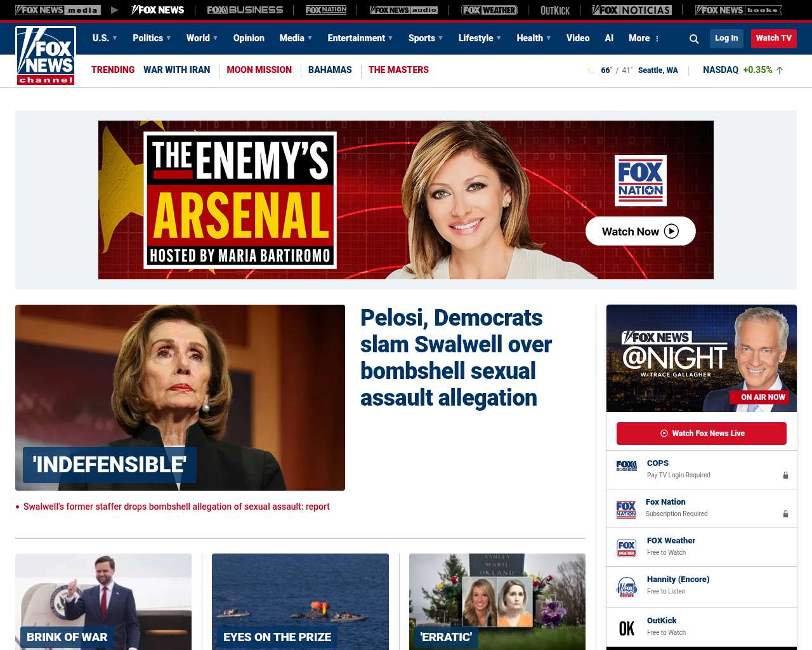Open the BRINK OF WAR story thumbnail

[103, 601]
